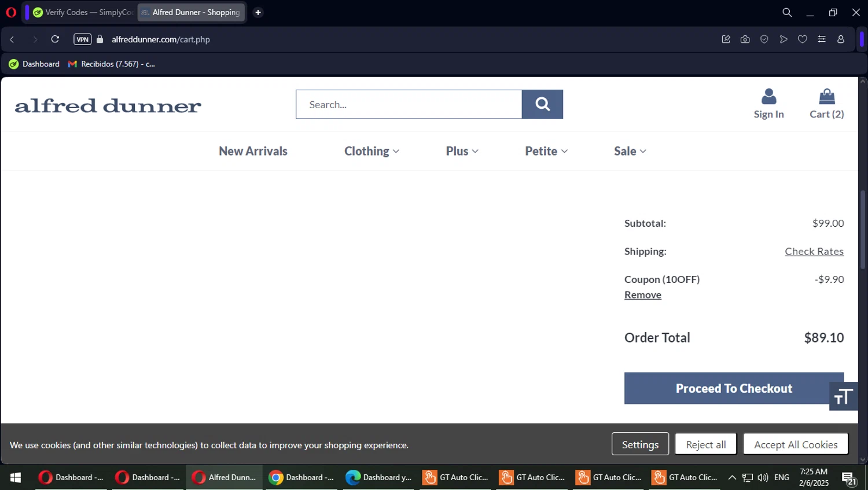Add page to bookmarks heart icon
This screenshot has height=490, width=868.
(803, 39)
